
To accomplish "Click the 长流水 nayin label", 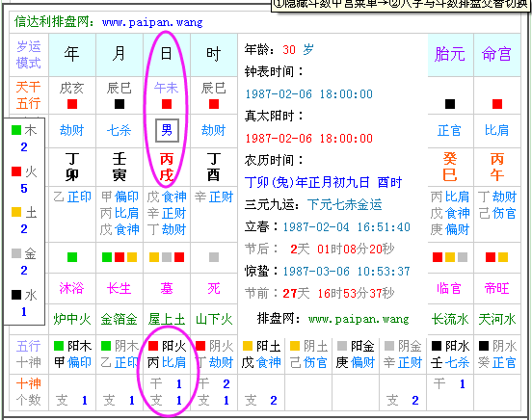I will [x=450, y=319].
